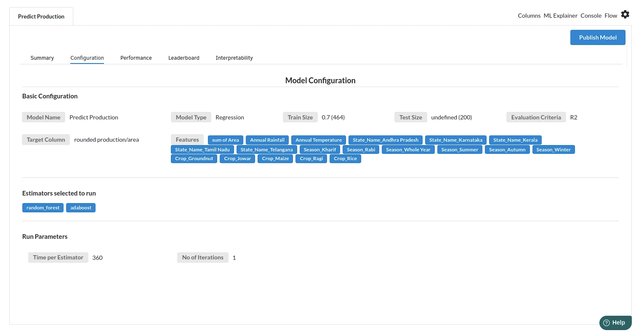Click the Help button

615,322
